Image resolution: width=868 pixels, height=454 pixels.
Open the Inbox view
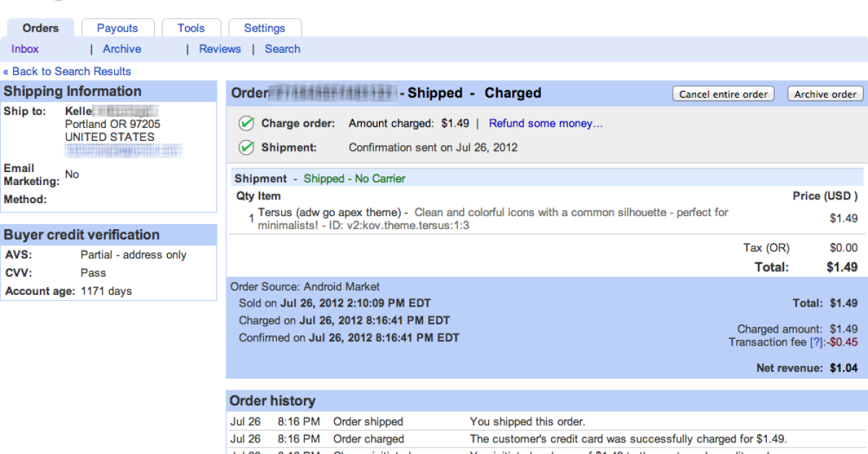click(25, 49)
